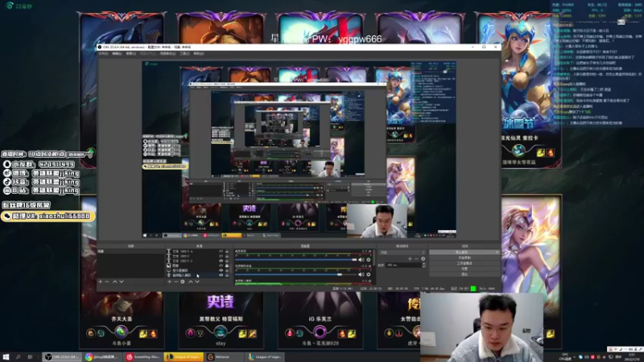The height and width of the screenshot is (362, 644).
Task: Switch to Chrome taskbar button
Action: click(102, 357)
